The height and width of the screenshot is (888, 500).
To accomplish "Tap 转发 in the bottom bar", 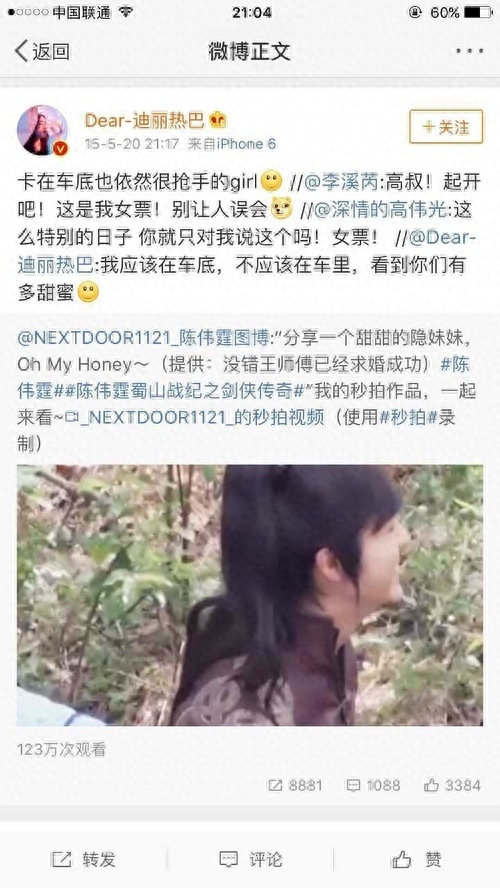I will [83, 860].
